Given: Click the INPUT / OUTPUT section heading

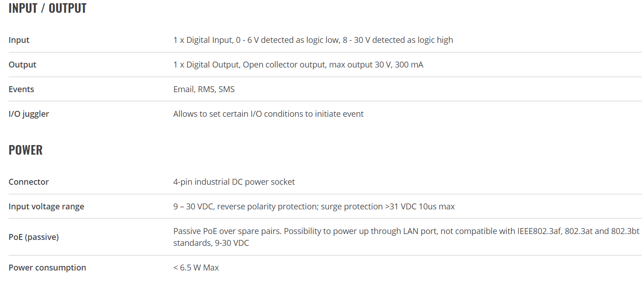Looking at the screenshot, I should [x=48, y=8].
